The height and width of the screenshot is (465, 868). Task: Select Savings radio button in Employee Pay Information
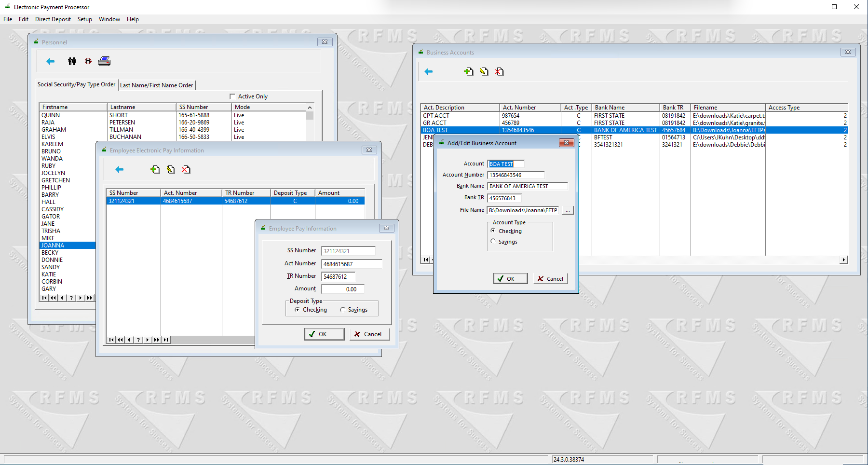tap(343, 310)
